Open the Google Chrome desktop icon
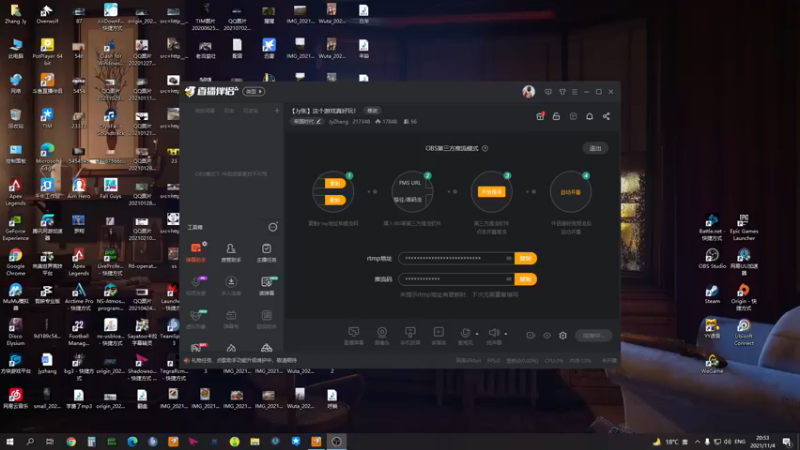 coord(15,262)
